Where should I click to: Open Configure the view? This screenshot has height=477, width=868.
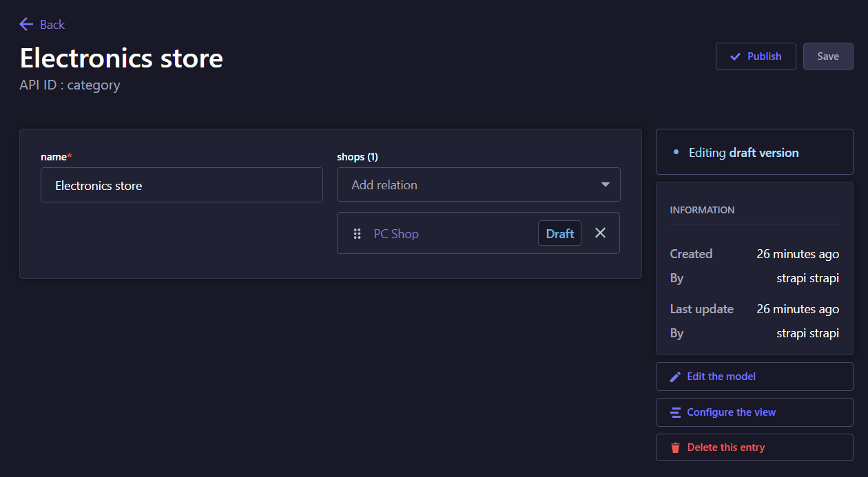(731, 412)
